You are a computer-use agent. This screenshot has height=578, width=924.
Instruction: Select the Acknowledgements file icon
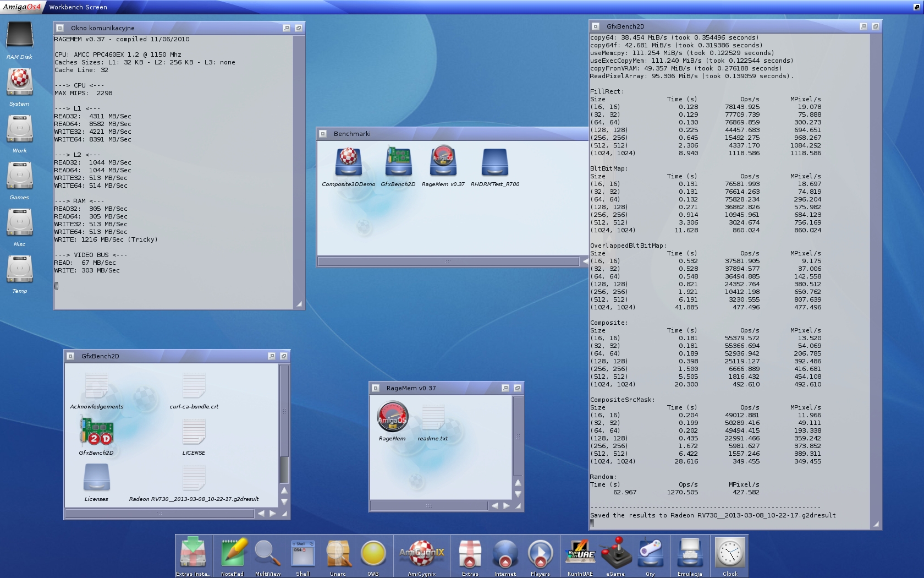(x=97, y=386)
